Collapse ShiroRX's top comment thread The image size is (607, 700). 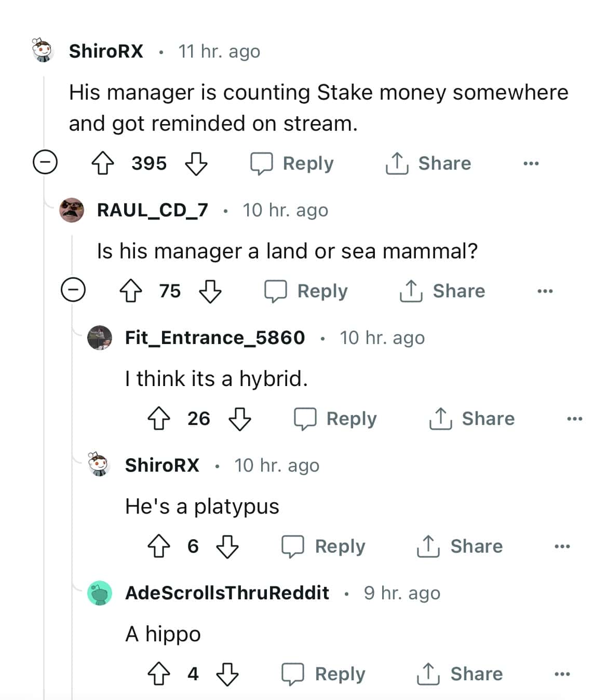(x=45, y=163)
